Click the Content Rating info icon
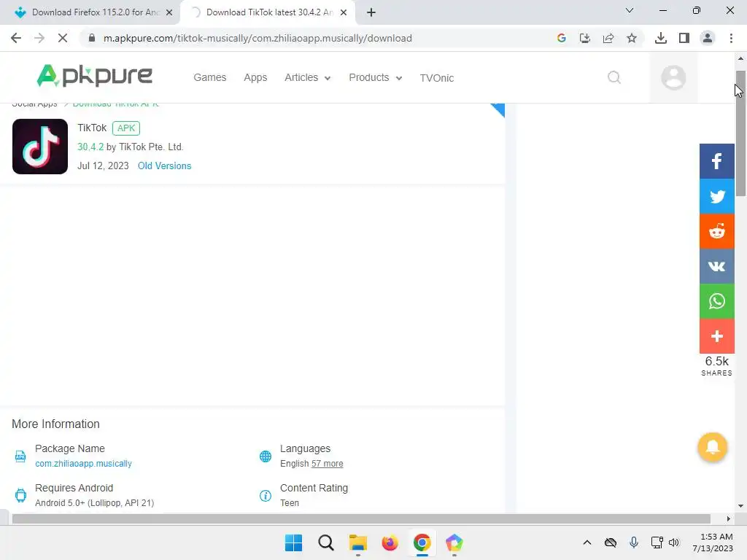Image resolution: width=747 pixels, height=560 pixels. point(266,496)
